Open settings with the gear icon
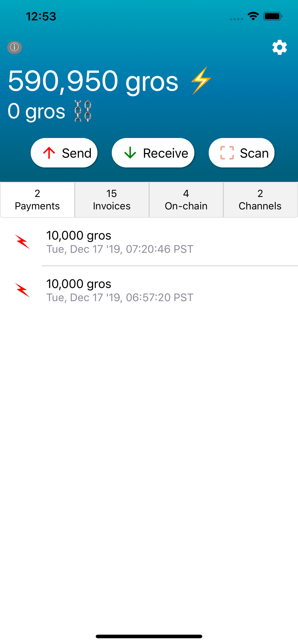Viewport: 298px width, 644px height. click(280, 47)
